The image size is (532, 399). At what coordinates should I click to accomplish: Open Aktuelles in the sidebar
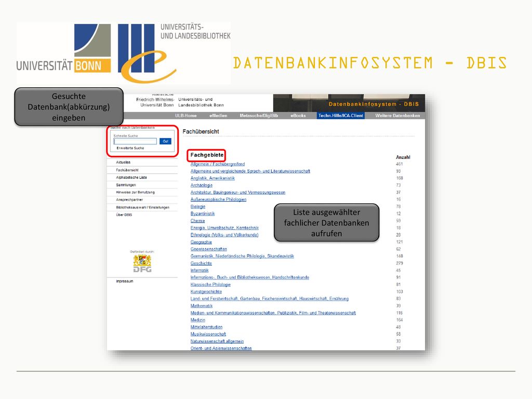[x=123, y=163]
